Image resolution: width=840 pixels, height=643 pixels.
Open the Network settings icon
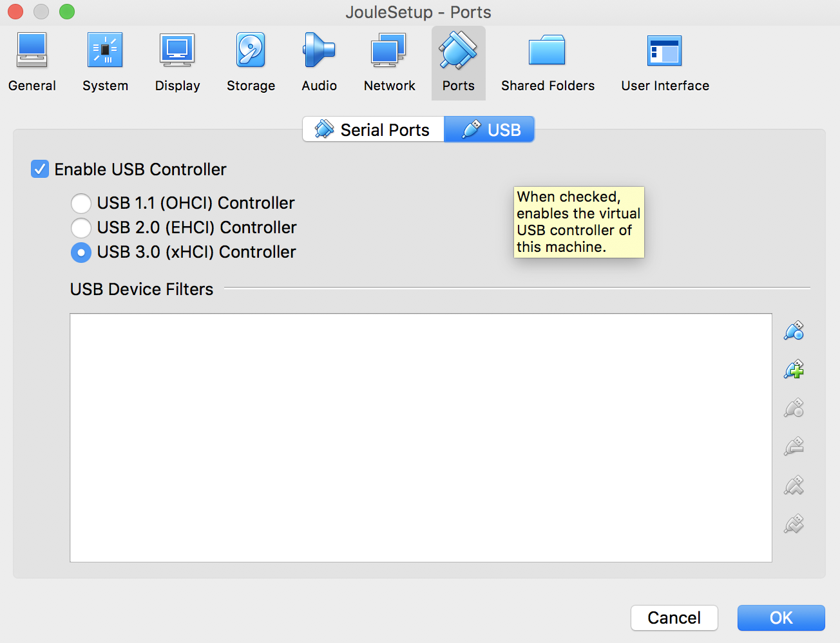389,61
